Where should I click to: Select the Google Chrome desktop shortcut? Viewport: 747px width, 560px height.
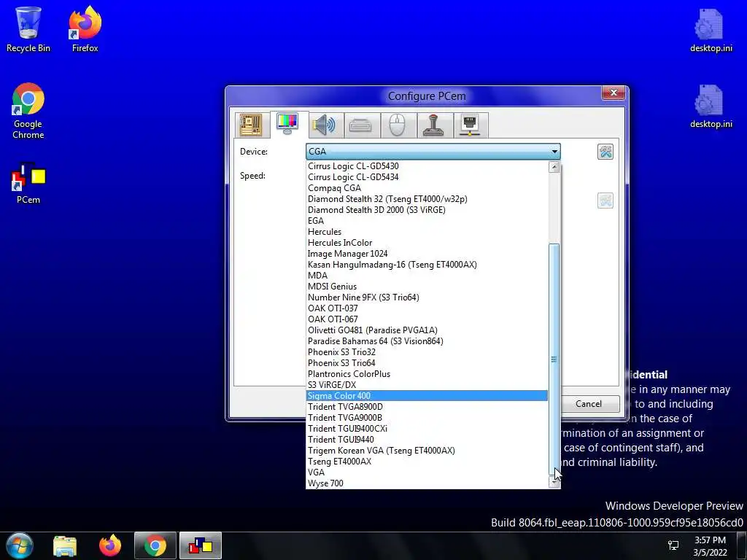pos(28,112)
